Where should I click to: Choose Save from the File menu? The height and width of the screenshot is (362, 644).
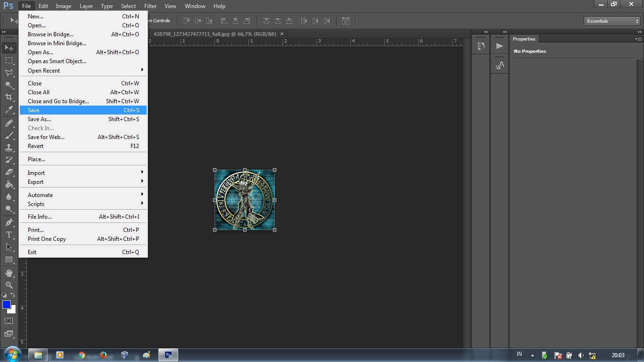83,110
